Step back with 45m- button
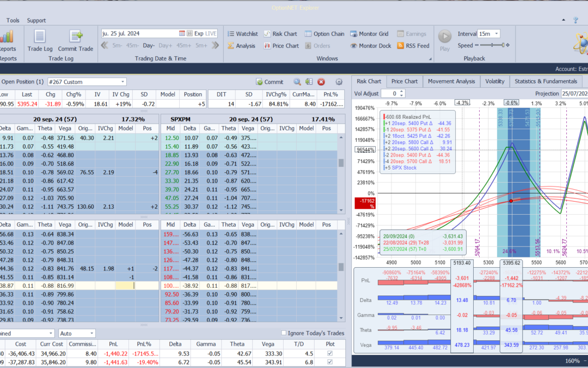 tap(132, 45)
